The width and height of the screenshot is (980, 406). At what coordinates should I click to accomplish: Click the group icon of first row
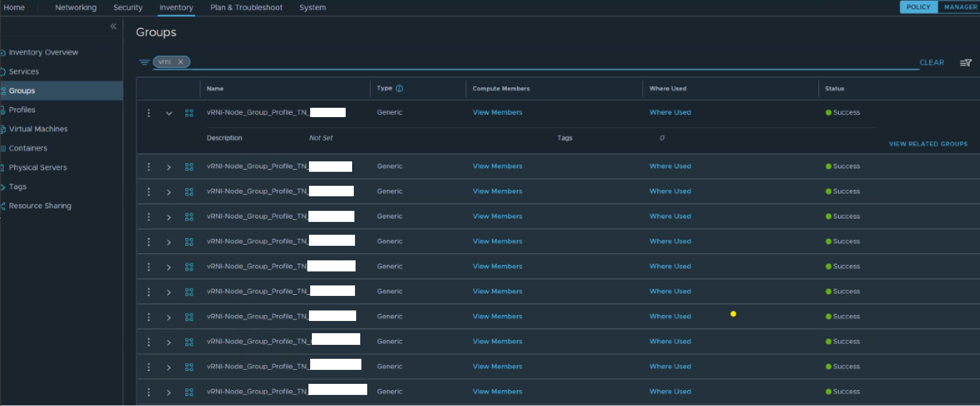tap(189, 113)
